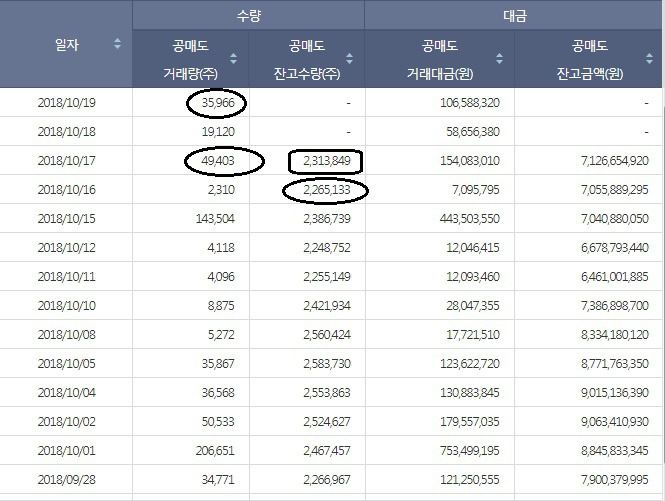
Task: Click the trade amount 154,083,010
Action: pyautogui.click(x=470, y=161)
